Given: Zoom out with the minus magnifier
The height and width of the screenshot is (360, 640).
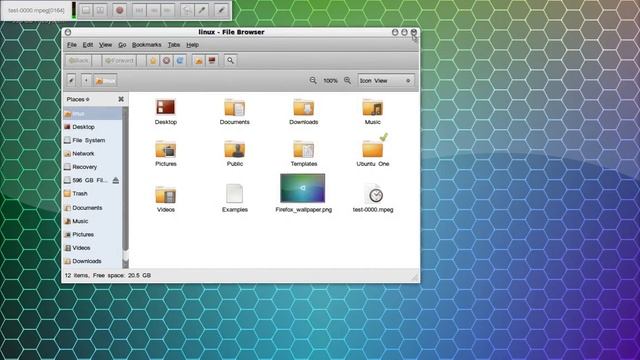Looking at the screenshot, I should (313, 80).
